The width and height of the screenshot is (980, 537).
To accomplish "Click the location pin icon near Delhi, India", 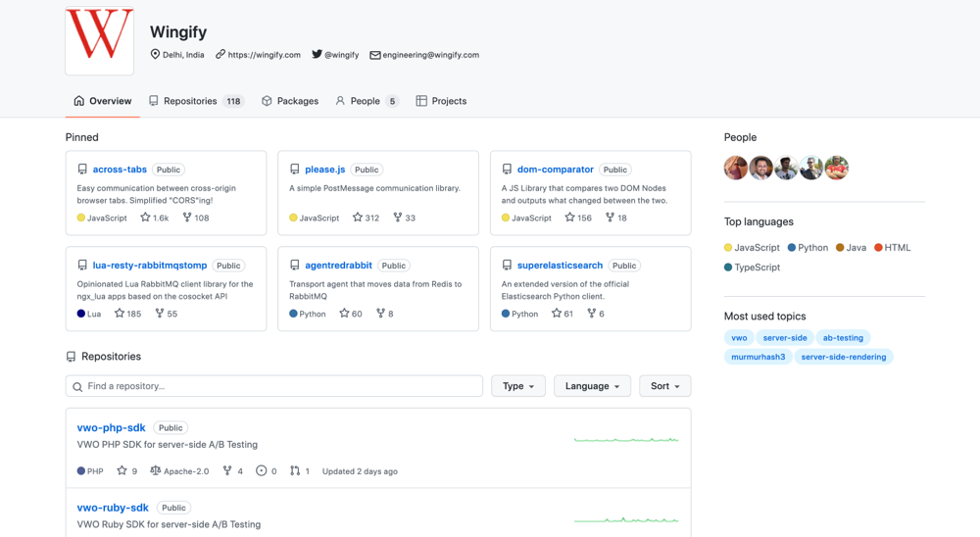I will click(x=155, y=55).
